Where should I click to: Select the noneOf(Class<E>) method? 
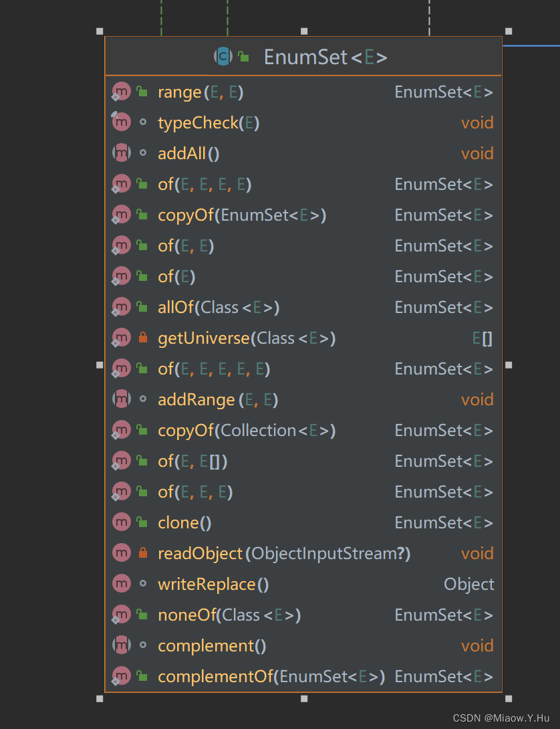[x=230, y=615]
